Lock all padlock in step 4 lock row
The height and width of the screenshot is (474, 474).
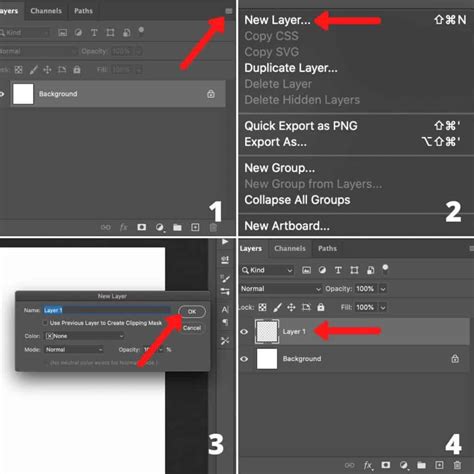pyautogui.click(x=321, y=307)
